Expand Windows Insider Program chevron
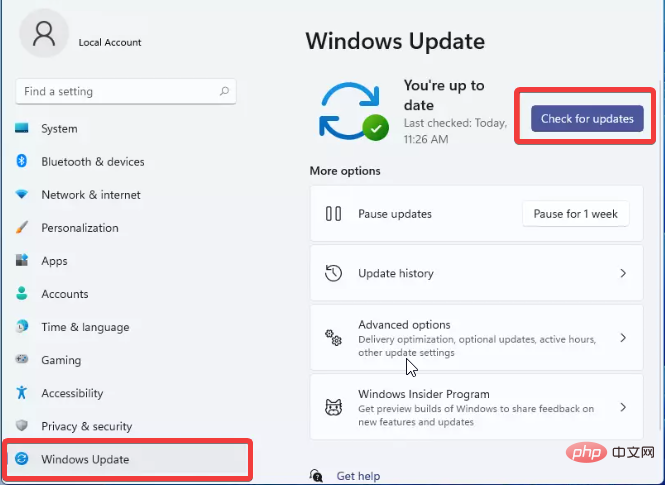 (623, 407)
